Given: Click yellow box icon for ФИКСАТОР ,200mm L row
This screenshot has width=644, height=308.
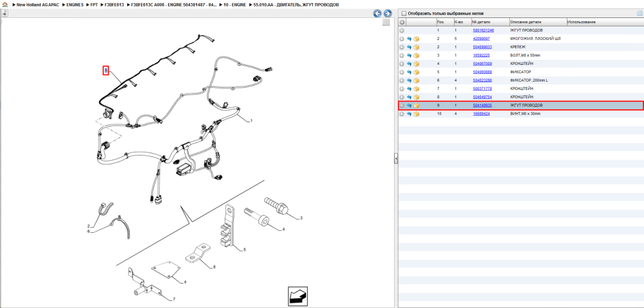Looking at the screenshot, I should tap(417, 80).
